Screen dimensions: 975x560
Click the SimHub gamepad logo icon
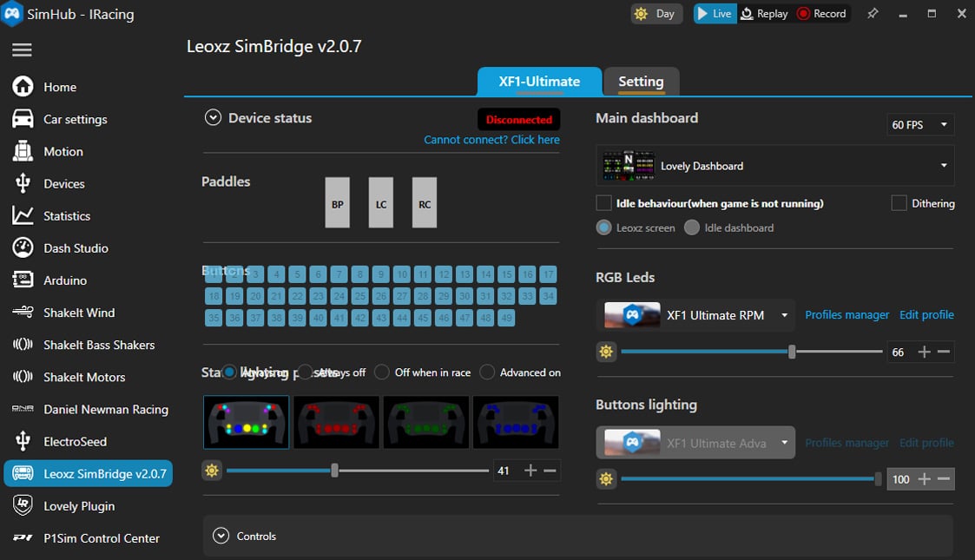point(12,14)
